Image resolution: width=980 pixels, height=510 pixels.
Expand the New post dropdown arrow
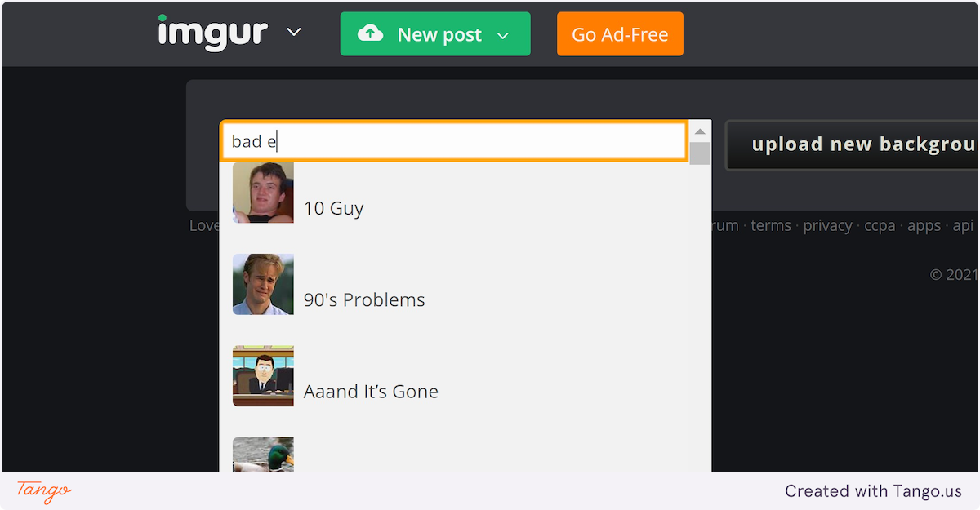point(503,35)
